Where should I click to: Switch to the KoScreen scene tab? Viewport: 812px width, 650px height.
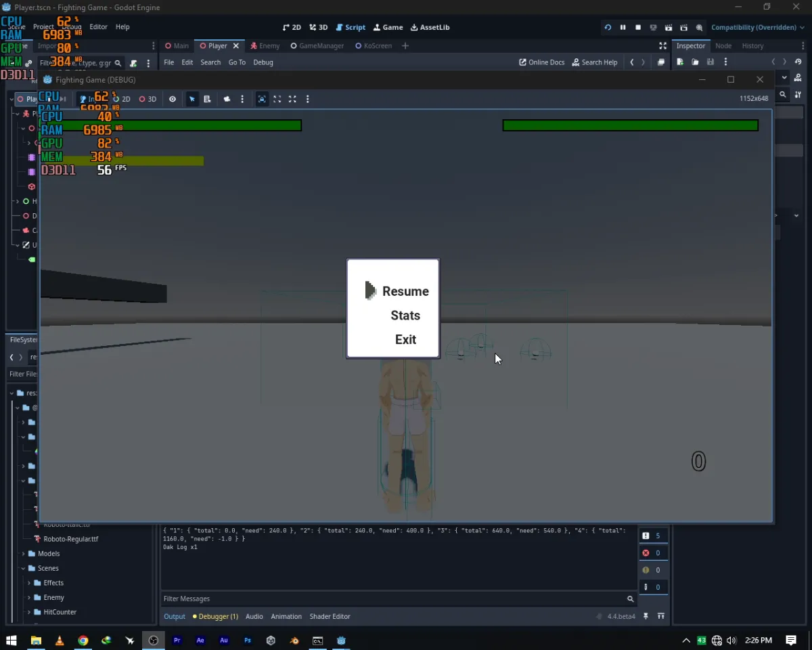pos(373,46)
